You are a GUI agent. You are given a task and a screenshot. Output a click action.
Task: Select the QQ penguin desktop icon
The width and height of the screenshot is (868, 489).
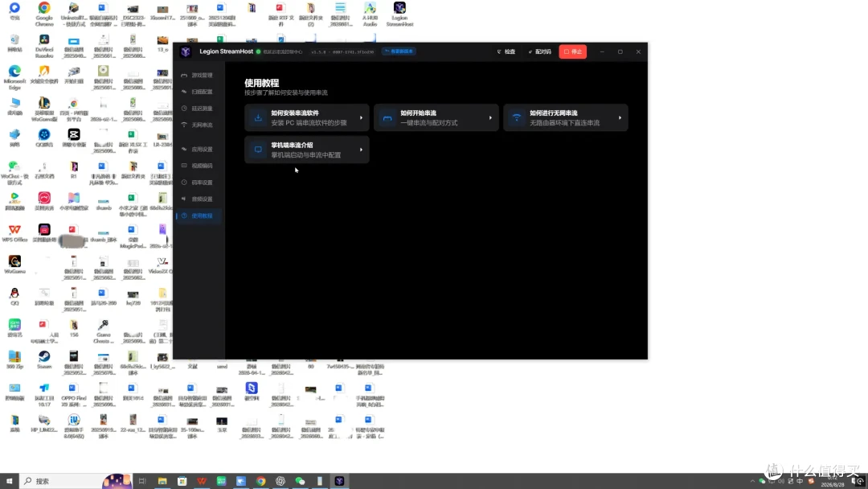tap(14, 296)
